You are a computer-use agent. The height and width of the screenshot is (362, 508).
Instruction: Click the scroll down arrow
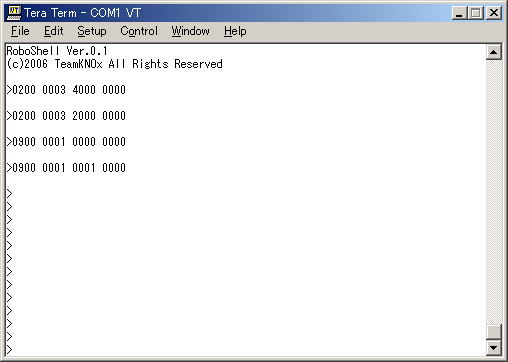click(x=494, y=348)
